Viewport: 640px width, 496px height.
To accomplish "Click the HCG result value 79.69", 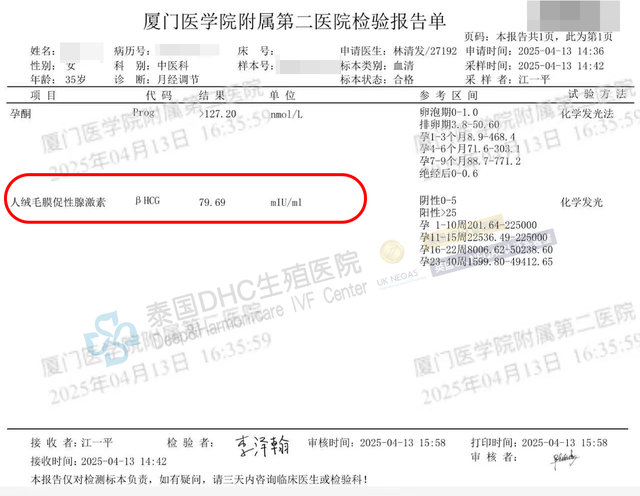I will [213, 202].
